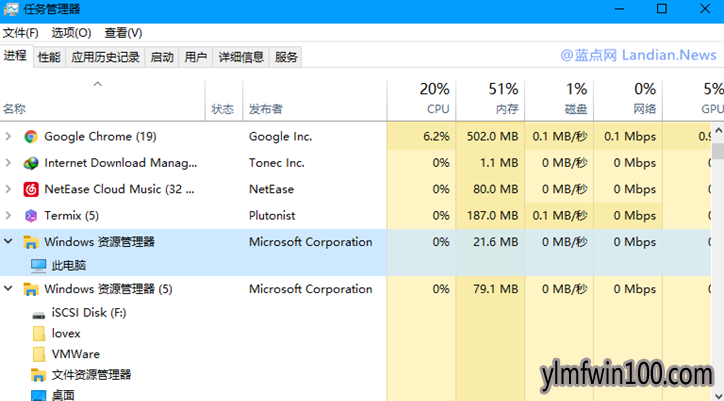724x401 pixels.
Task: Sort processes by GPU column
Action: tap(693, 101)
